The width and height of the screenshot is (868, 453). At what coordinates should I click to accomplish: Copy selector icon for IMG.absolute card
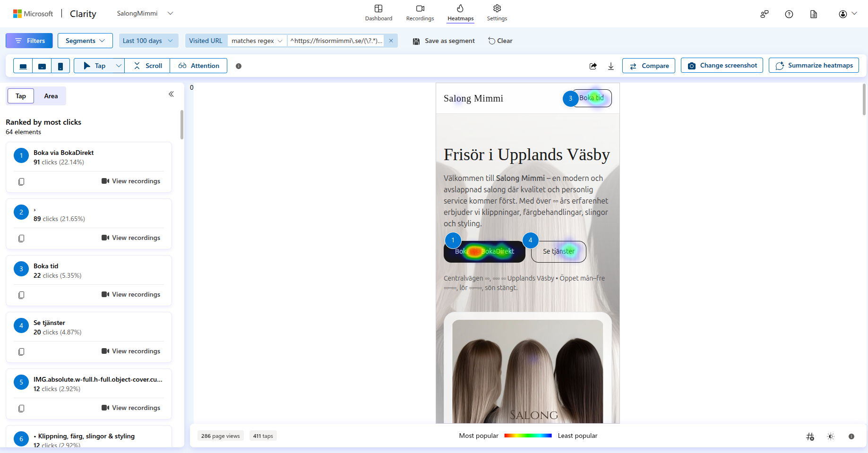[x=21, y=408]
